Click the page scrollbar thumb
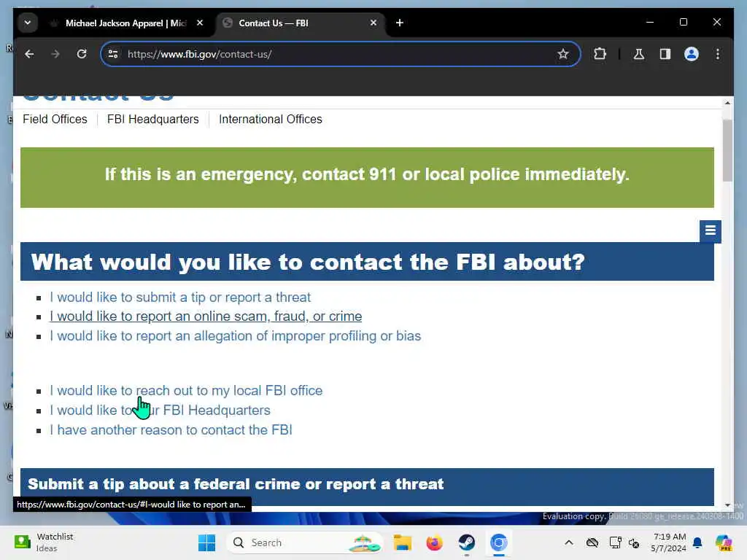Screen dimensions: 747x560 [727, 149]
